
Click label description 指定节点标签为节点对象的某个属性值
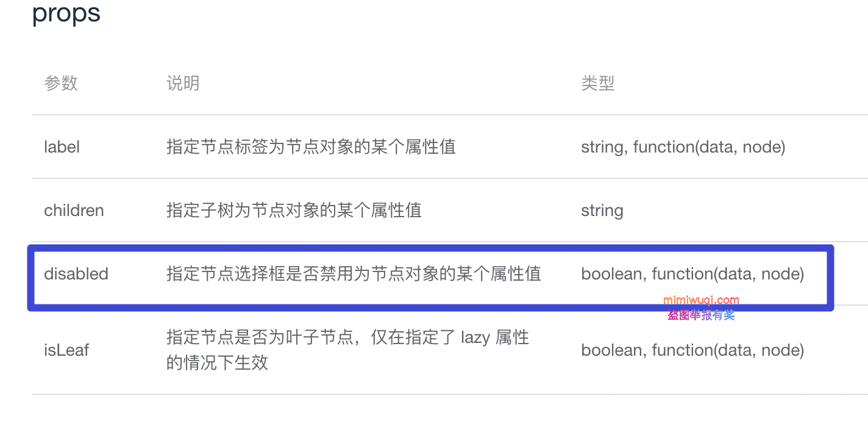click(x=311, y=146)
